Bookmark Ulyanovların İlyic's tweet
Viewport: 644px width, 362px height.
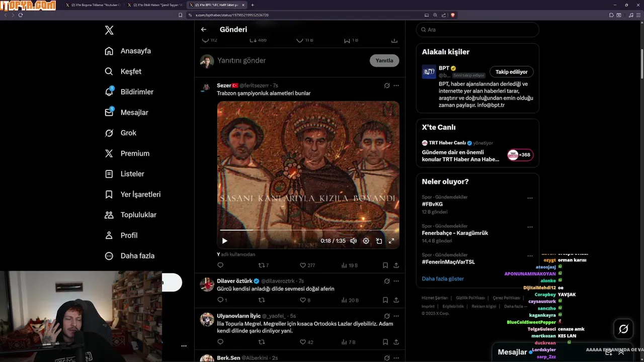[385, 342]
